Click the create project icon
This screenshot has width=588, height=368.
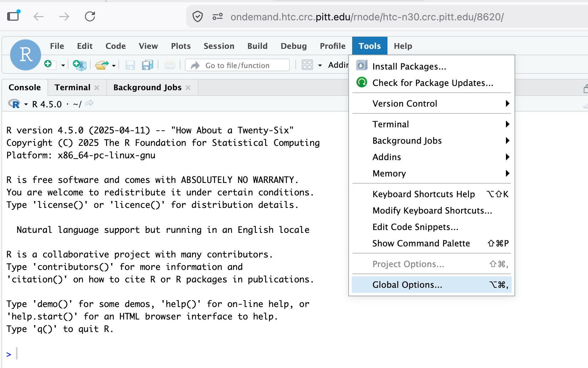[x=79, y=65]
